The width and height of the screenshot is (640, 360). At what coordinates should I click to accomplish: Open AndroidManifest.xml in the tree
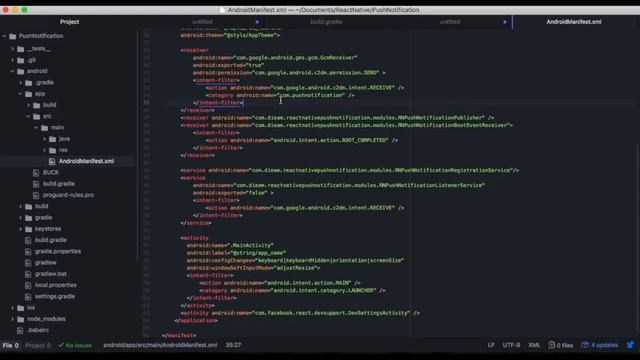pyautogui.click(x=87, y=161)
